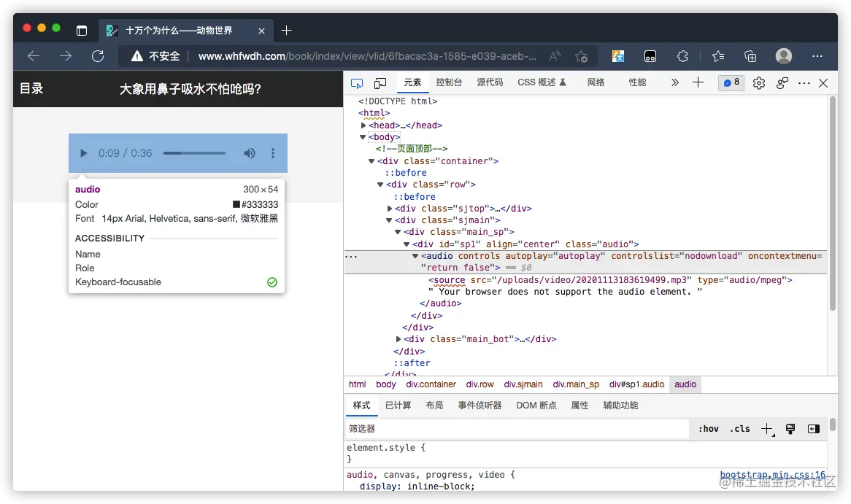The image size is (851, 504).
Task: Mute the audio volume icon
Action: pos(249,153)
